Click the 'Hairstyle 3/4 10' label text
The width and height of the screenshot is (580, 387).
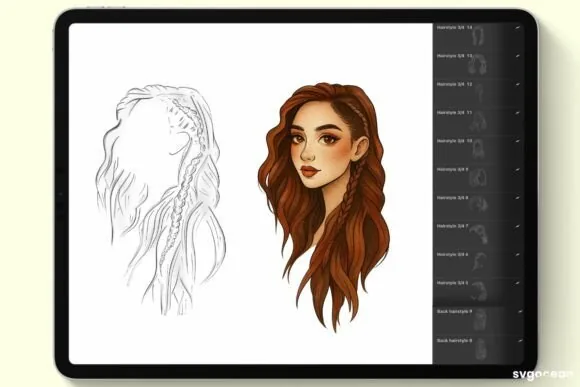455,141
